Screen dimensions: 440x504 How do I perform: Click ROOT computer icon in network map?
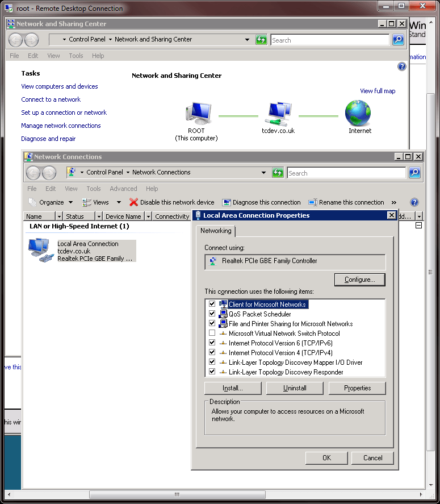click(x=198, y=114)
